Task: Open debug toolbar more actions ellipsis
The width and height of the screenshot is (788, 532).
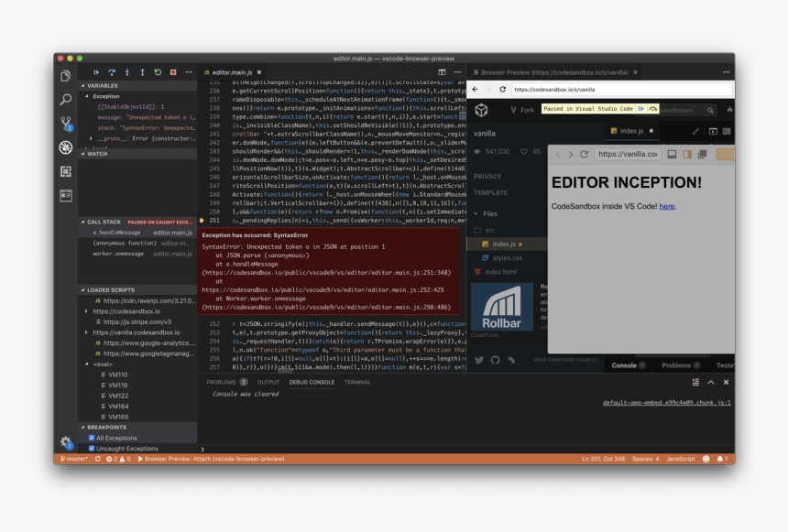Action: coord(189,72)
